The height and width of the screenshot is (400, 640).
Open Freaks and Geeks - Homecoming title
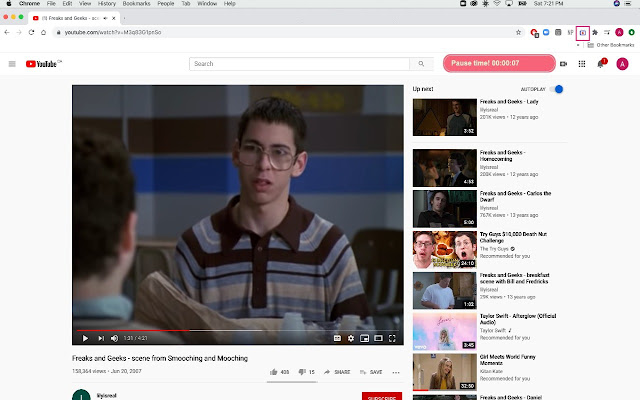[x=502, y=156]
